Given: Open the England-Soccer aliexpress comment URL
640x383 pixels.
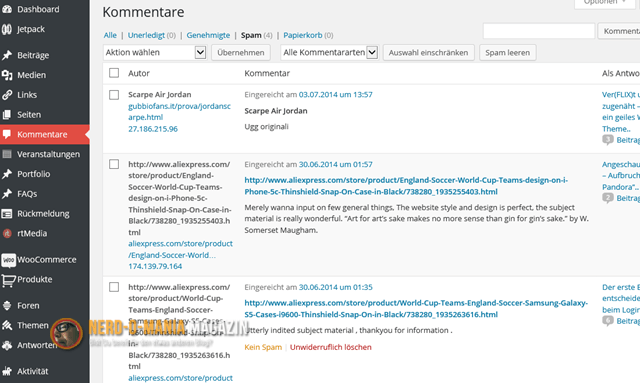Looking at the screenshot, I should (x=406, y=186).
